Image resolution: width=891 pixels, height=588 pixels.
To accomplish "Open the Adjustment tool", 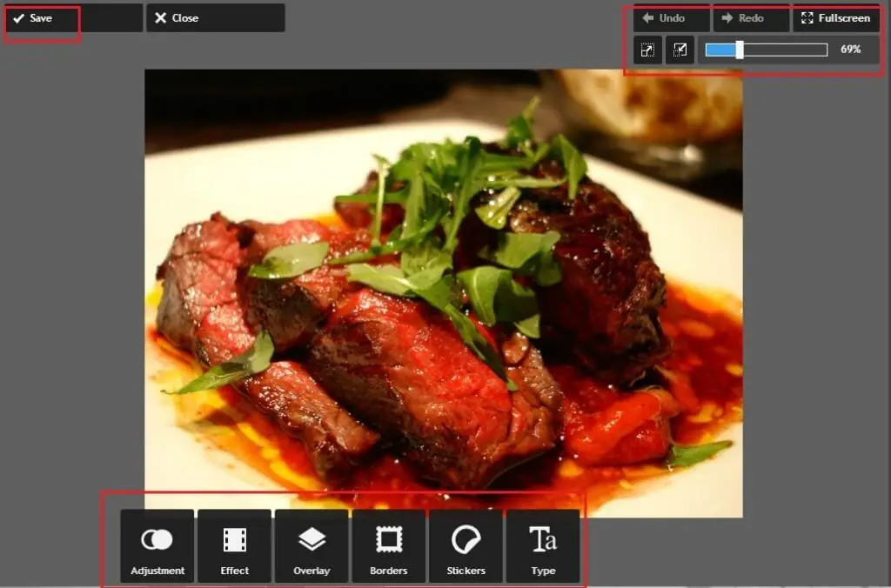I will (x=157, y=546).
